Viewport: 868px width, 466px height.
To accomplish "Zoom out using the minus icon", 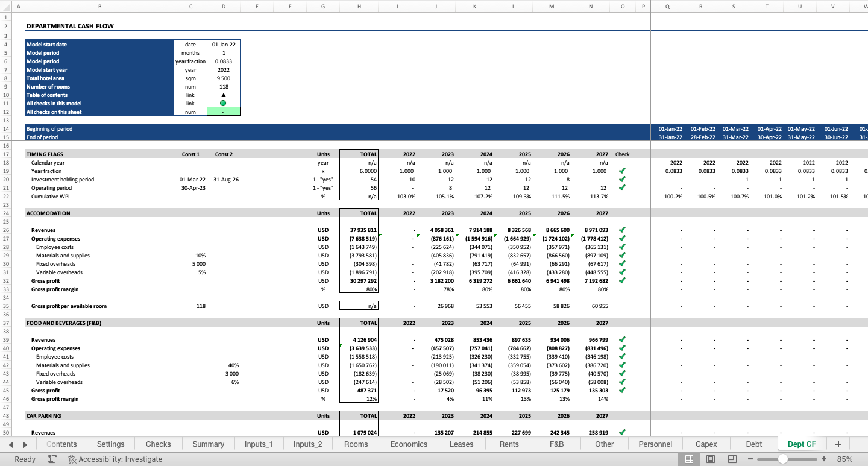I will point(750,459).
